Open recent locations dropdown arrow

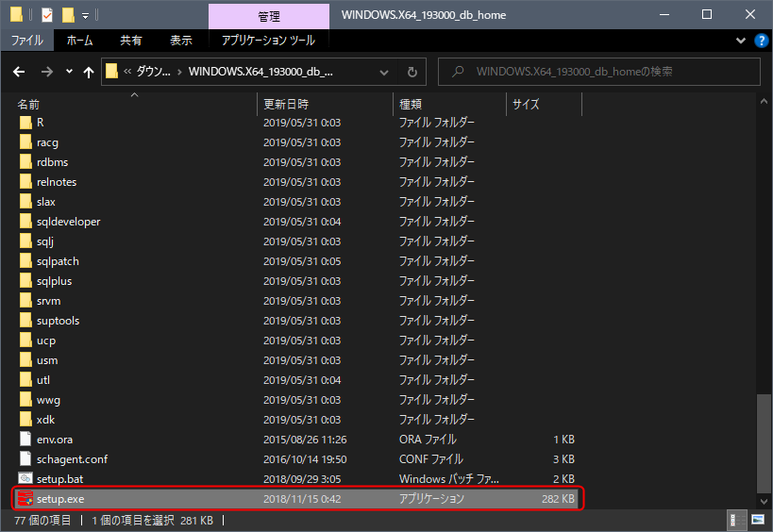click(69, 72)
